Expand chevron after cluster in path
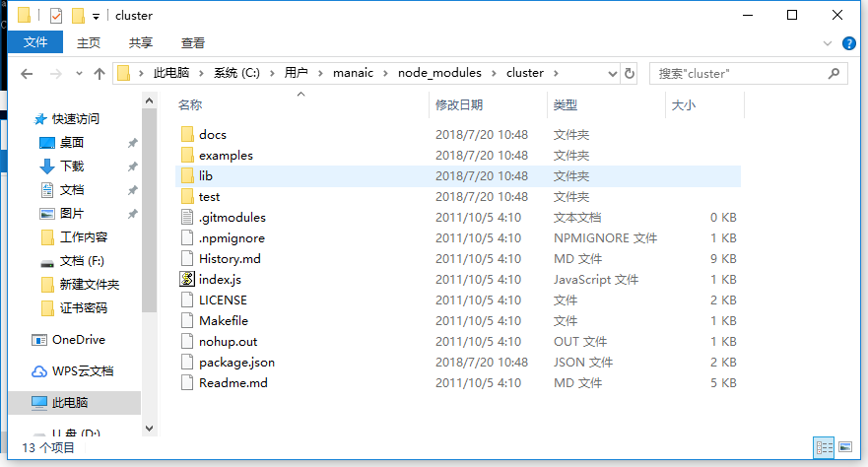Image resolution: width=868 pixels, height=467 pixels. click(556, 73)
